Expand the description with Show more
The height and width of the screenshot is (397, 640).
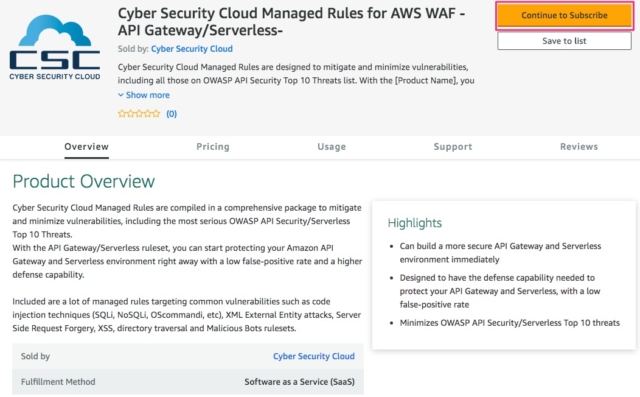144,95
